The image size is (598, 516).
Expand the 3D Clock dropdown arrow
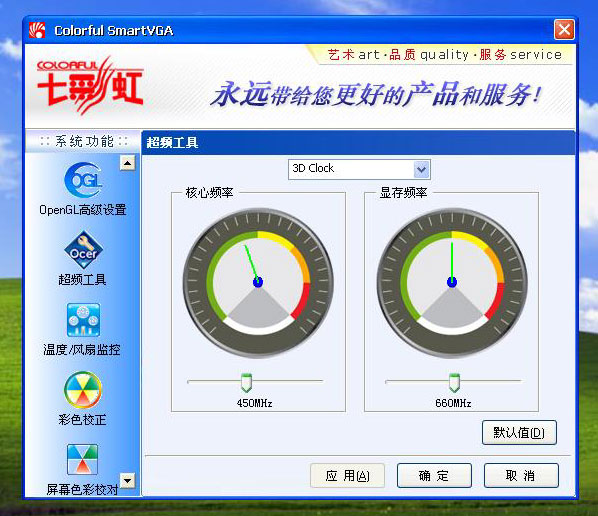pyautogui.click(x=421, y=169)
